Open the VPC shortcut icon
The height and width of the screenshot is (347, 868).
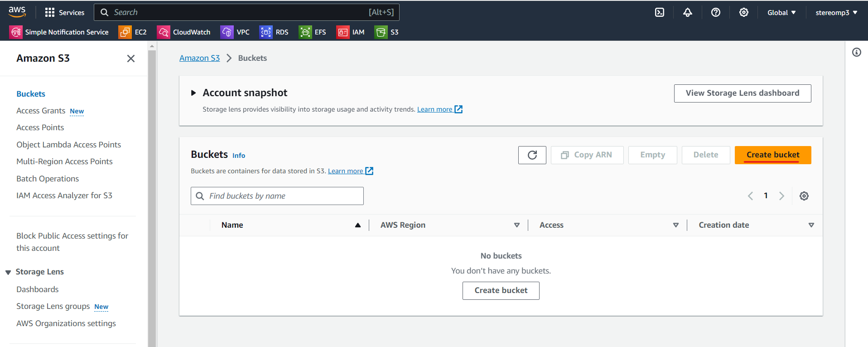227,32
